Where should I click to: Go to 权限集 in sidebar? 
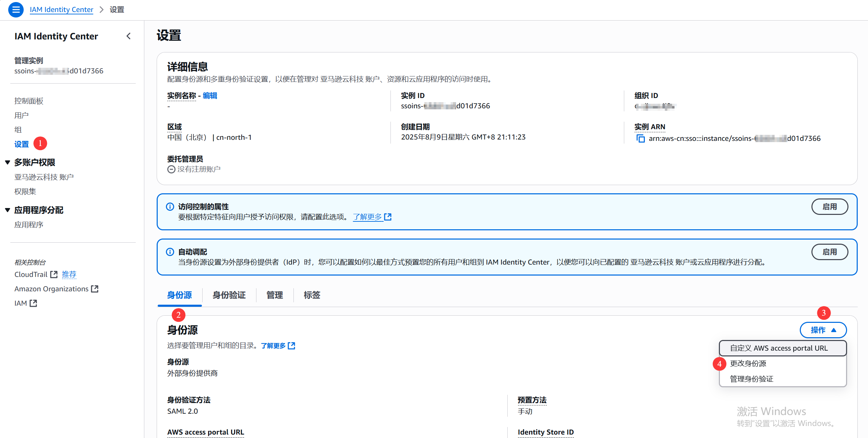[x=25, y=192]
